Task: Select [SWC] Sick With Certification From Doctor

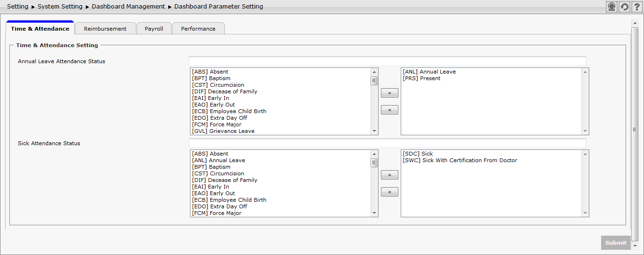Action: (x=460, y=161)
